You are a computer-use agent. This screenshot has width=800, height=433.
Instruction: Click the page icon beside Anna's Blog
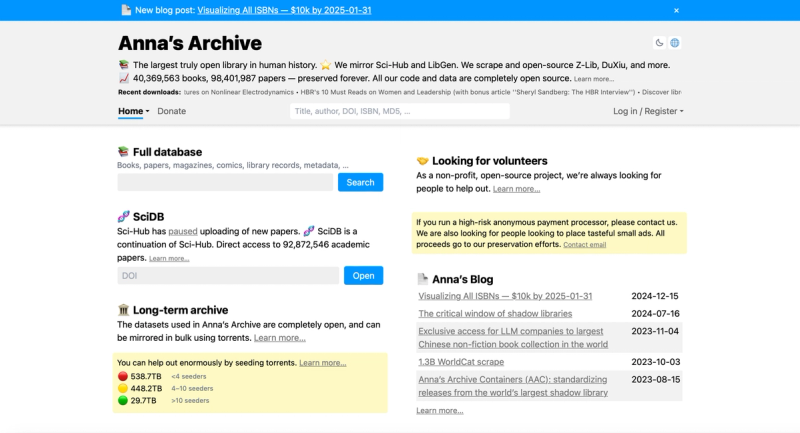(422, 279)
